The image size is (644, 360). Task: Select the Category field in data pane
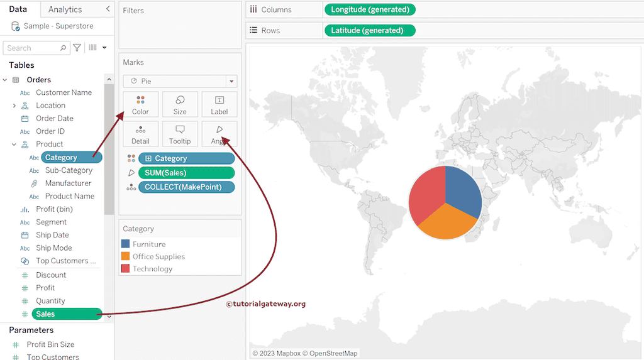pos(72,158)
